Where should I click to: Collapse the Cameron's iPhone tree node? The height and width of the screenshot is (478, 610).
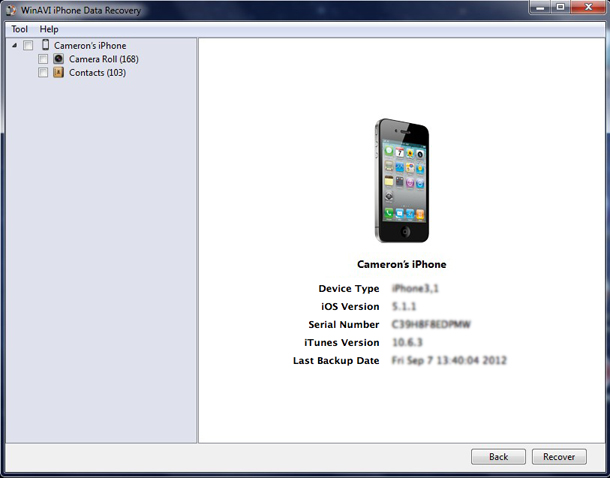14,46
